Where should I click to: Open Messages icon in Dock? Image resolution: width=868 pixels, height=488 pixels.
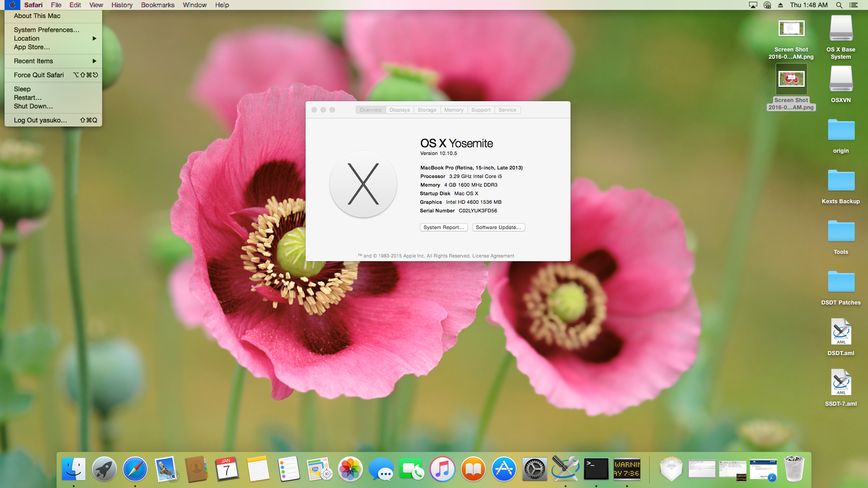(381, 469)
